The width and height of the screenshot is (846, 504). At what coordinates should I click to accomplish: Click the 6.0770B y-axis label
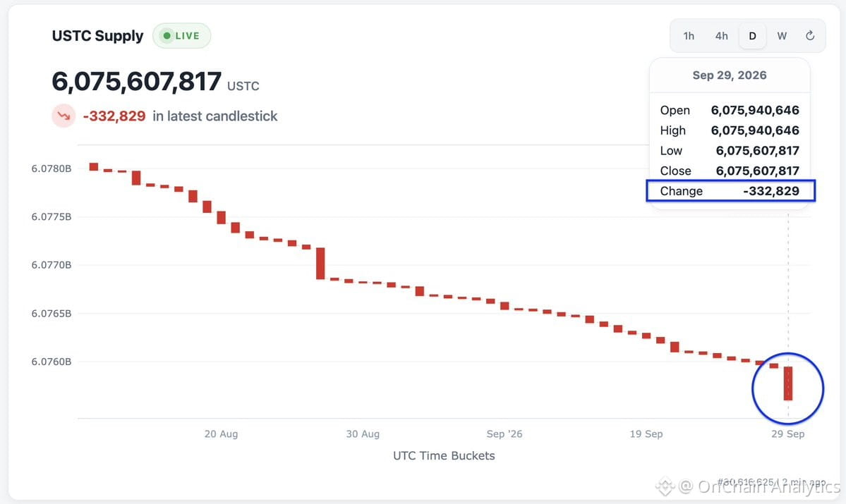[52, 264]
